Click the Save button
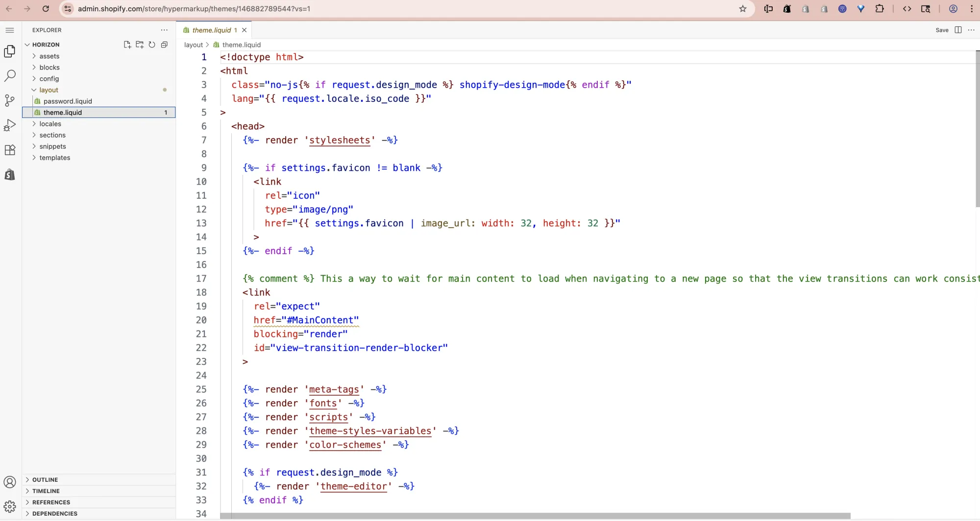Image resolution: width=980 pixels, height=521 pixels. tap(942, 30)
